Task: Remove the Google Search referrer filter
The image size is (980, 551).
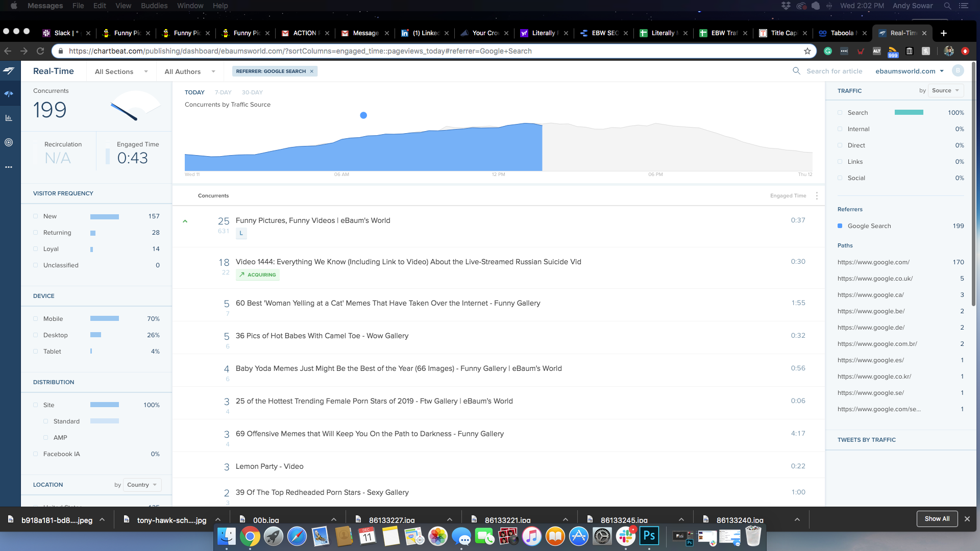Action: pos(312,71)
